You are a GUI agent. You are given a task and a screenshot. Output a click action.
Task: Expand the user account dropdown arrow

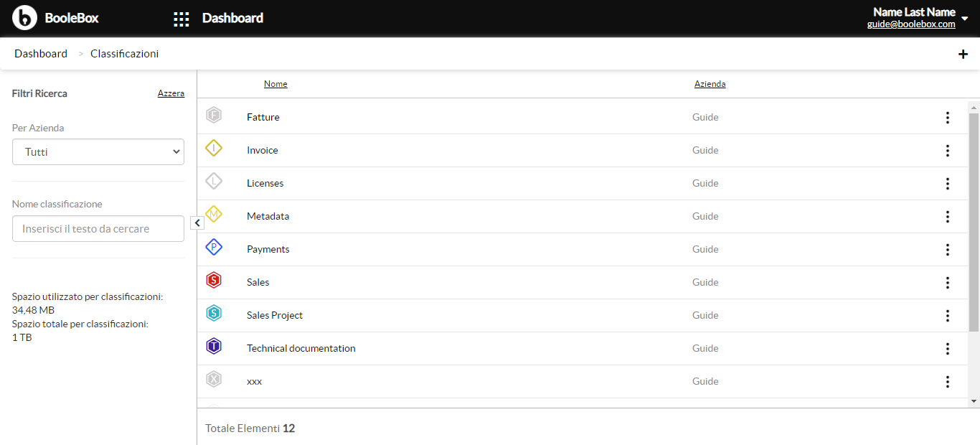tap(965, 19)
